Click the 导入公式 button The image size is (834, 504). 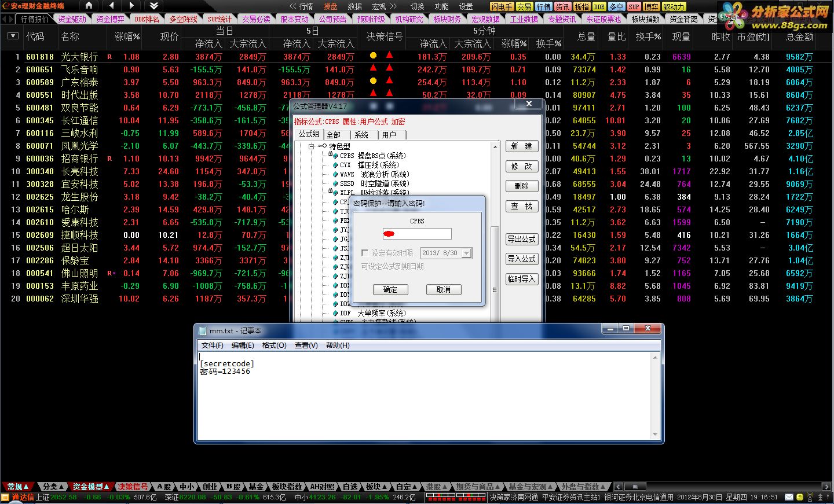(522, 259)
